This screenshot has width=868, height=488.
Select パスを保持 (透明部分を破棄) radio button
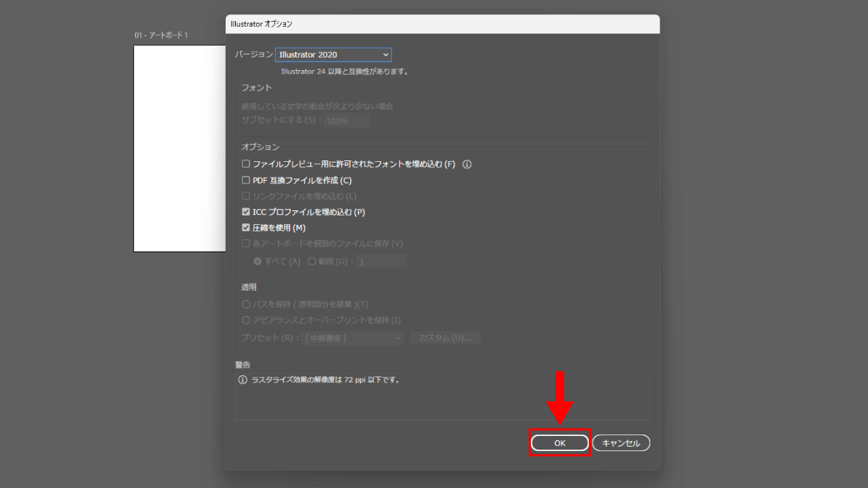point(246,304)
